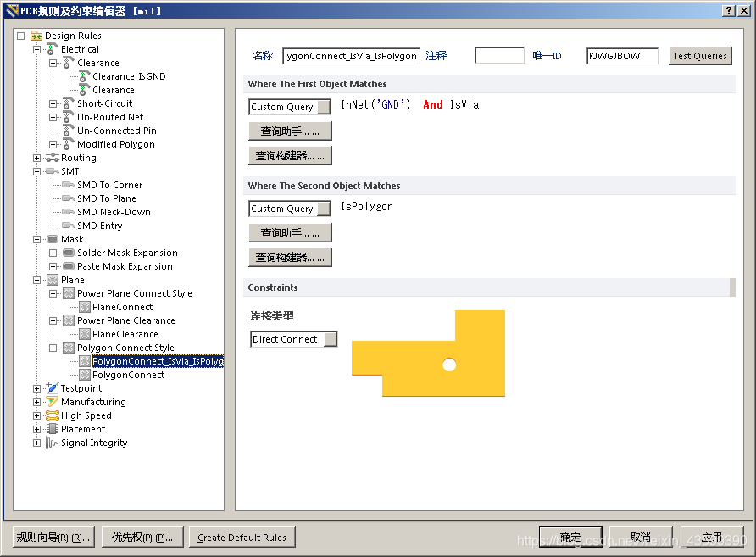Screen dimensions: 756x557
Task: Click the Routing category icon
Action: (x=52, y=158)
